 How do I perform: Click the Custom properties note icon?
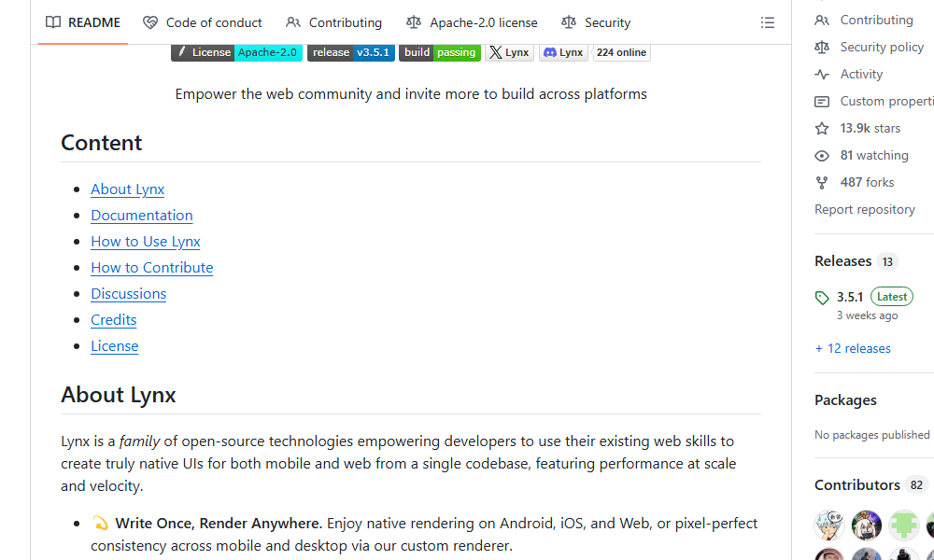822,101
